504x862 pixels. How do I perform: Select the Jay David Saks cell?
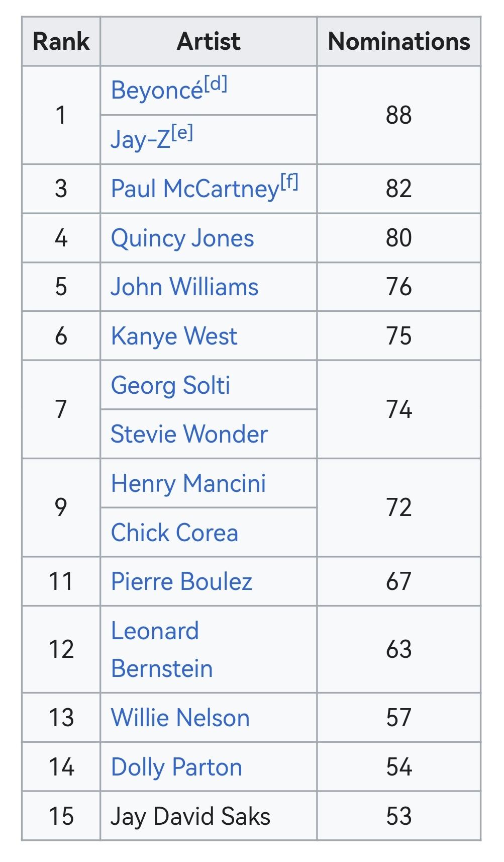tap(209, 816)
